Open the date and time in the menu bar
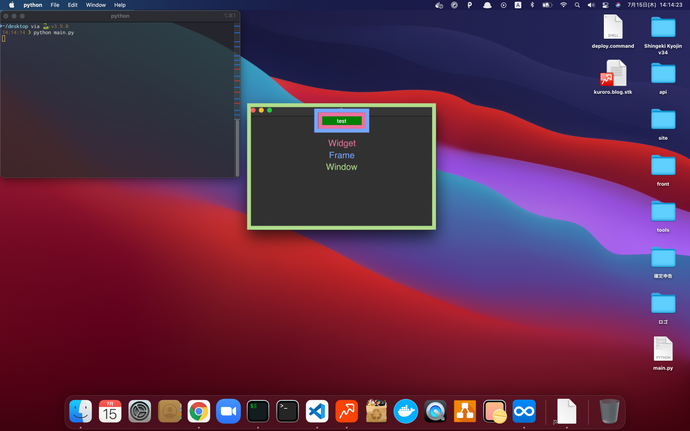The image size is (690, 431). pos(655,5)
